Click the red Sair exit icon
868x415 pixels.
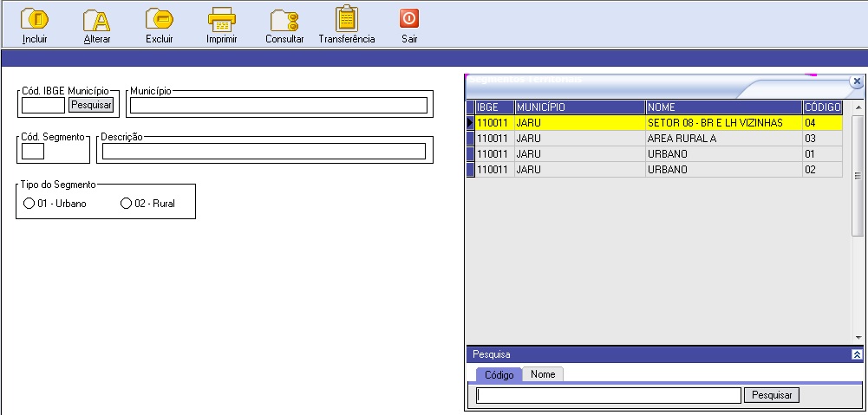point(409,19)
